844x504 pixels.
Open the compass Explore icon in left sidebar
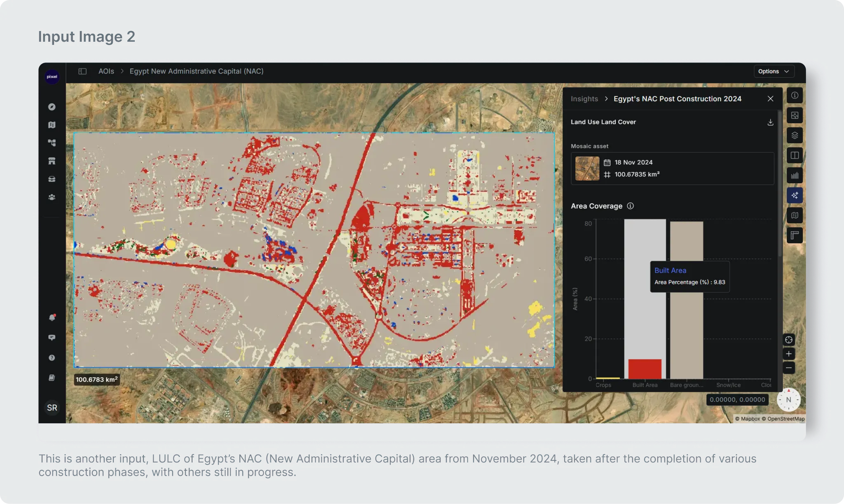point(52,107)
